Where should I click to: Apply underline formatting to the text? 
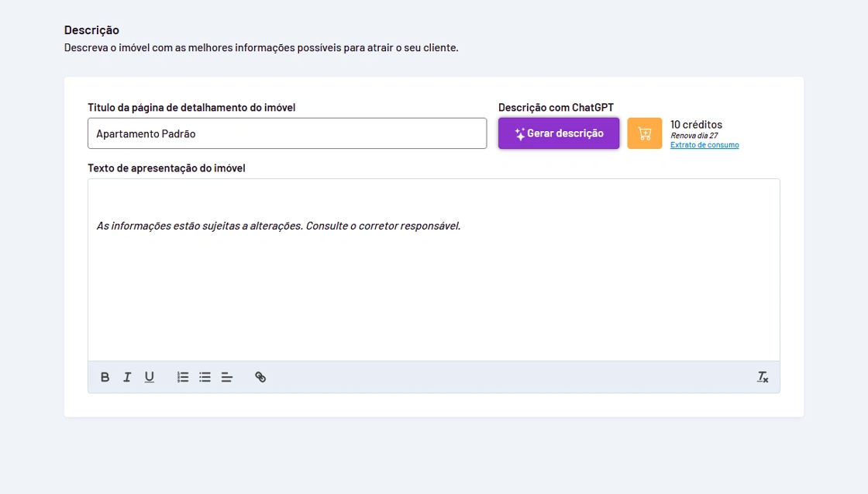[x=150, y=377]
